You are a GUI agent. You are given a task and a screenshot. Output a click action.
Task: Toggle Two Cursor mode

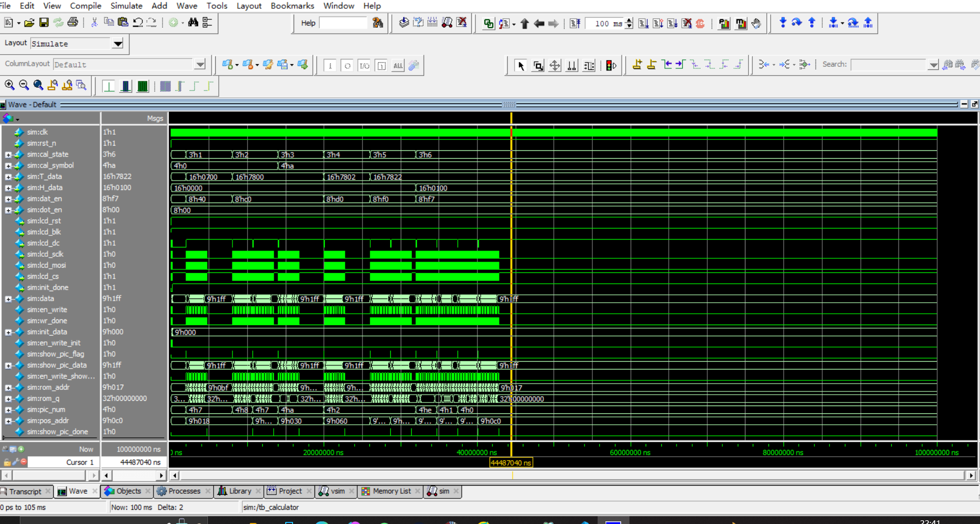[x=572, y=66]
